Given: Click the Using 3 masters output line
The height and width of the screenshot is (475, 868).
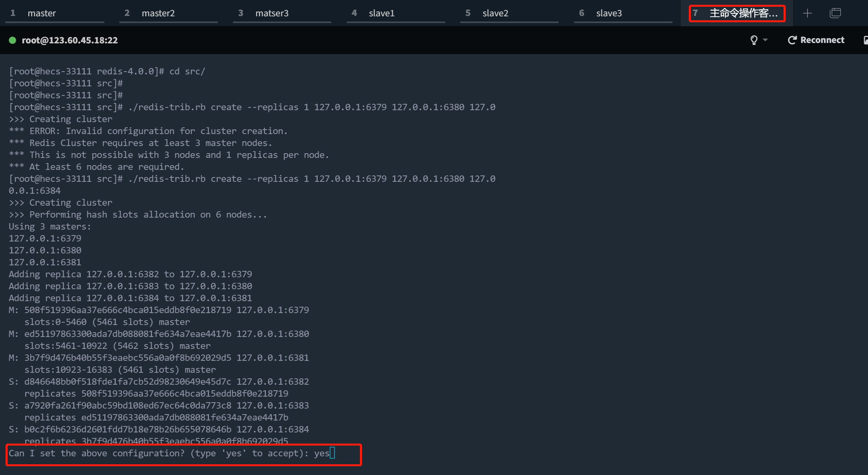Looking at the screenshot, I should click(50, 226).
